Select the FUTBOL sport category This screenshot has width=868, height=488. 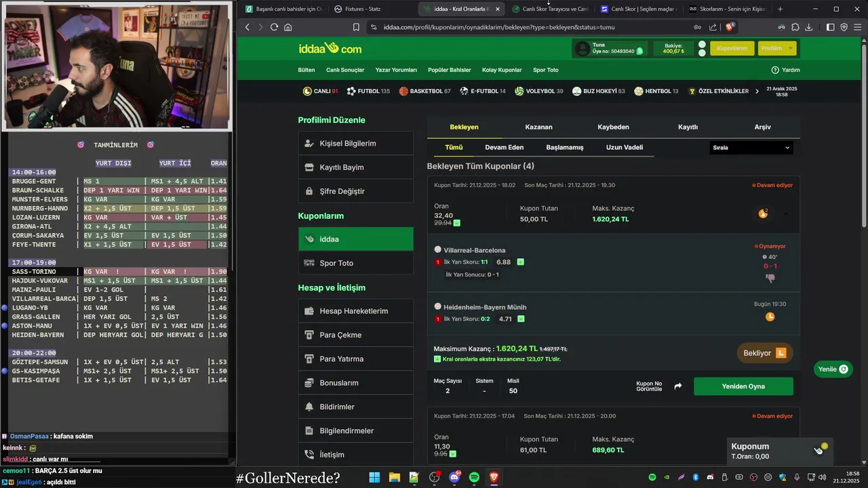click(x=368, y=91)
